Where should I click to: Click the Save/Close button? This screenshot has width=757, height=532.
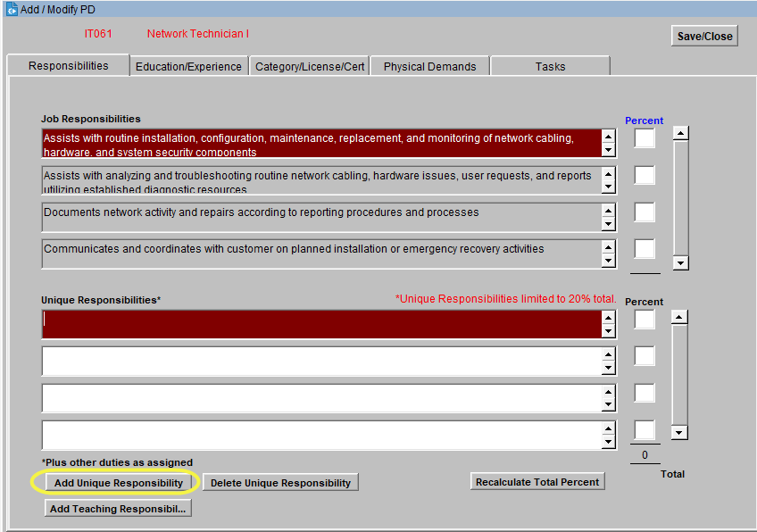pos(704,37)
